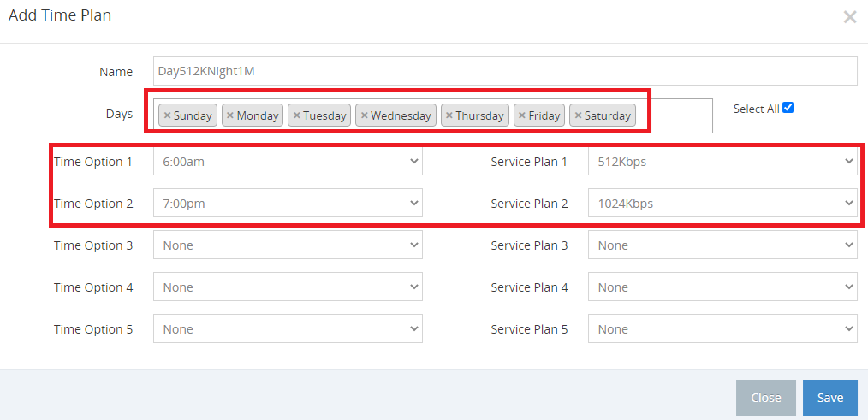Screen dimensions: 868x420
Task: Remove Wednesday tag with its x icon
Action: 365,115
